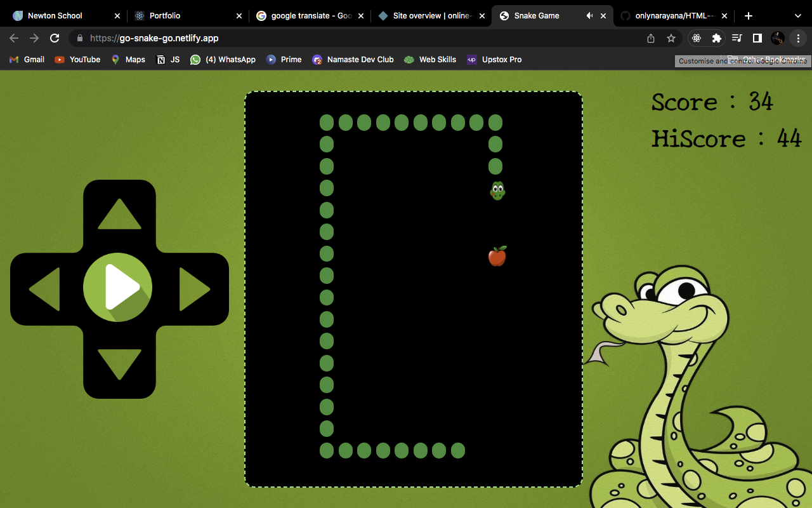Open the media controls button in toolbar
Image resolution: width=812 pixels, height=508 pixels.
737,38
